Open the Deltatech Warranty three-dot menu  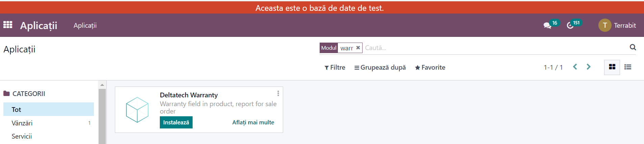pyautogui.click(x=278, y=93)
